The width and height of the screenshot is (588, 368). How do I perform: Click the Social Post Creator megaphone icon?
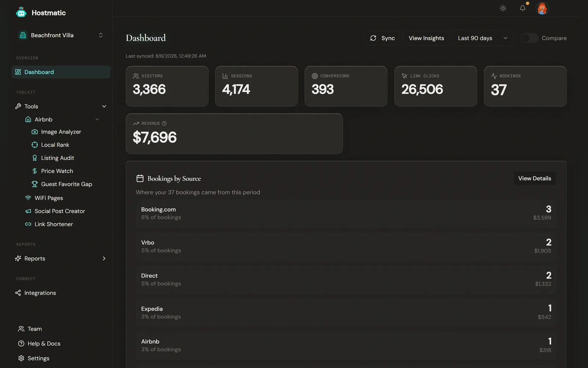28,211
